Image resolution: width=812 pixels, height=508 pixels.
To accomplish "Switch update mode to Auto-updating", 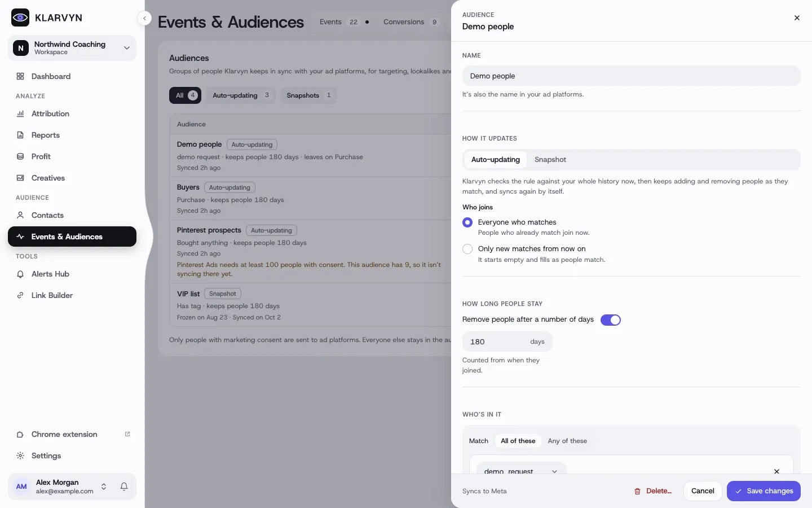I will (496, 160).
